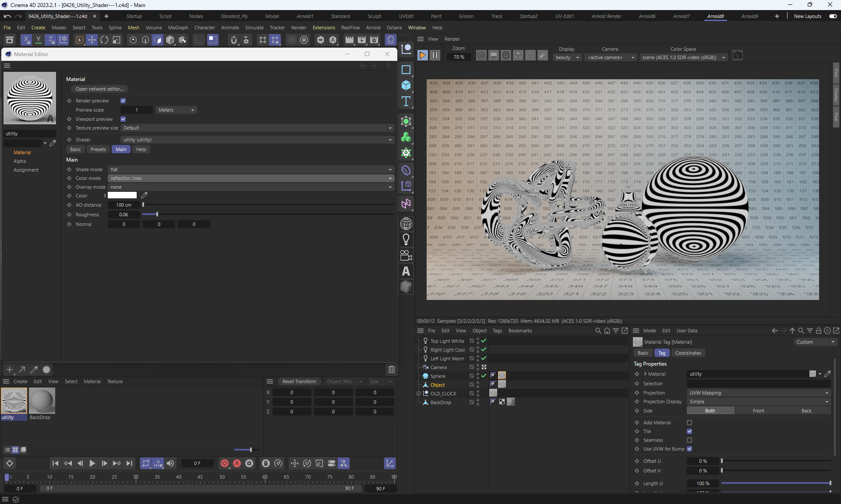Click the trash icon in material manager

pyautogui.click(x=391, y=370)
